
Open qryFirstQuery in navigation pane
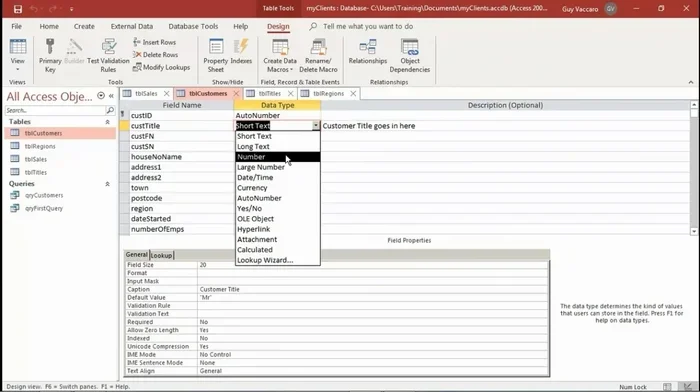44,208
